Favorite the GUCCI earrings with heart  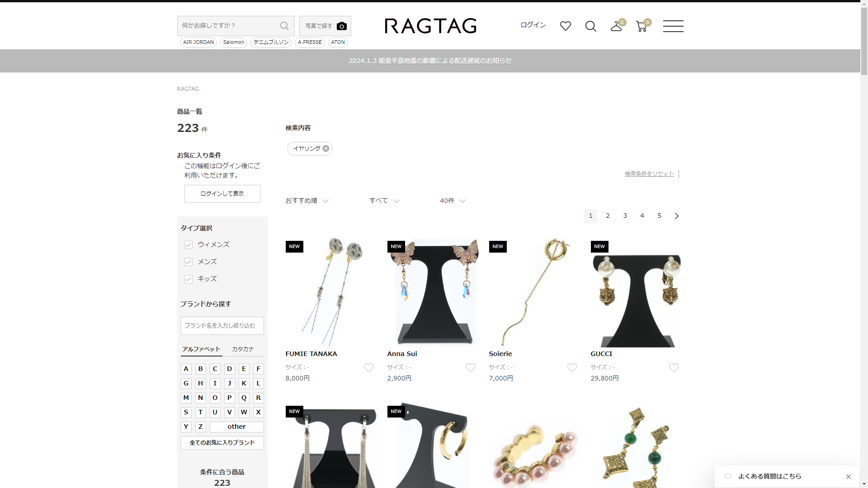674,368
